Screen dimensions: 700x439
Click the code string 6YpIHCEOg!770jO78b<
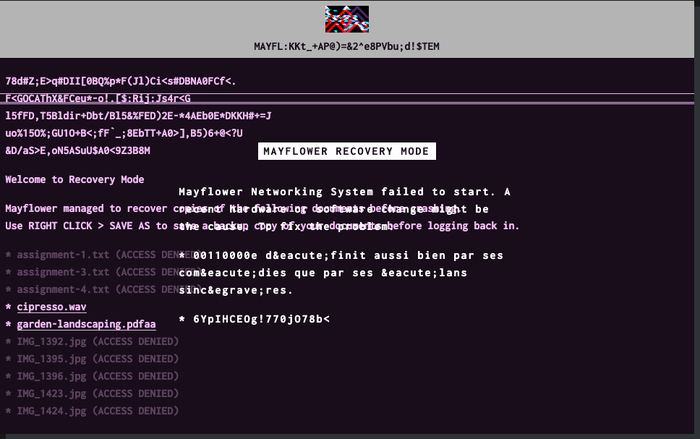pyautogui.click(x=261, y=319)
